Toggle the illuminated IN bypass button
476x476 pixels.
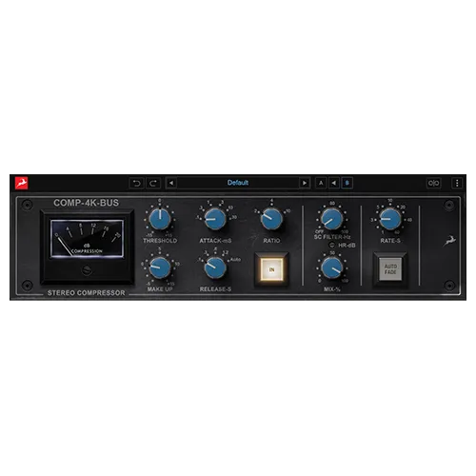tap(271, 269)
